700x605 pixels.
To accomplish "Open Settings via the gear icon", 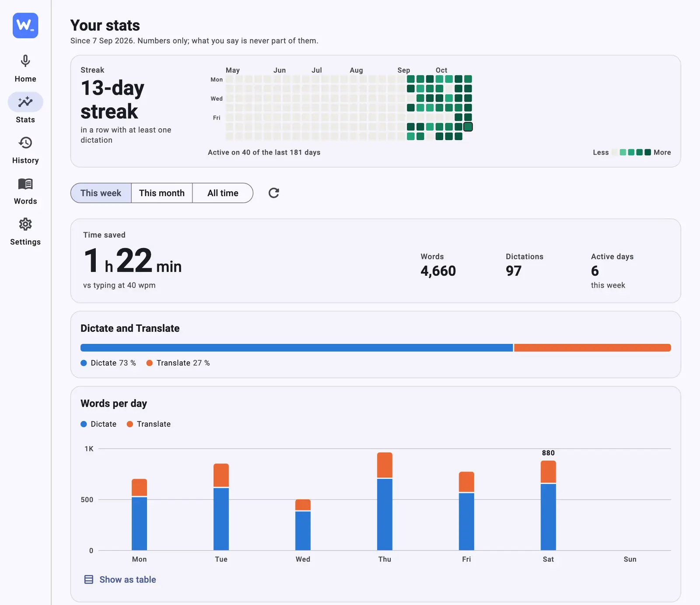I will tap(25, 224).
